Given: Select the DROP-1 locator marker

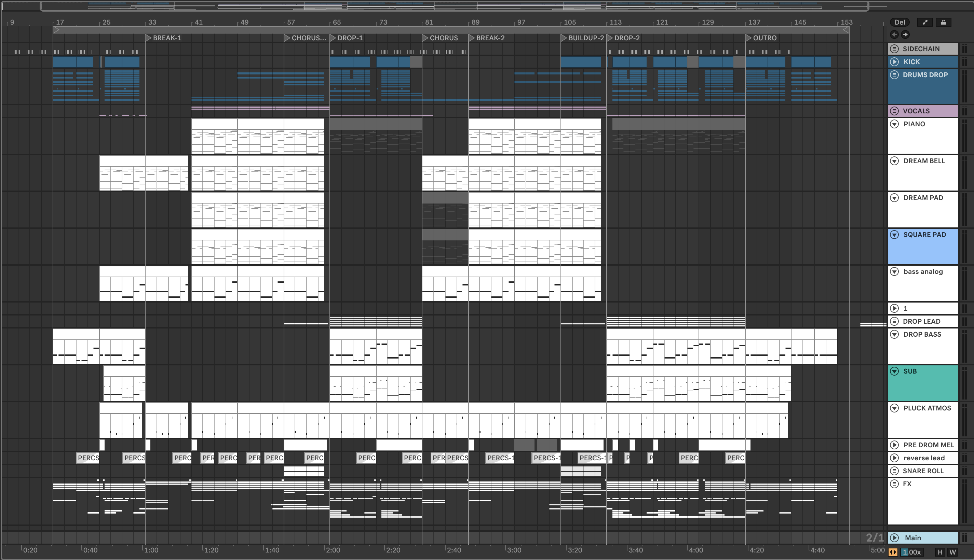Looking at the screenshot, I should pos(333,38).
